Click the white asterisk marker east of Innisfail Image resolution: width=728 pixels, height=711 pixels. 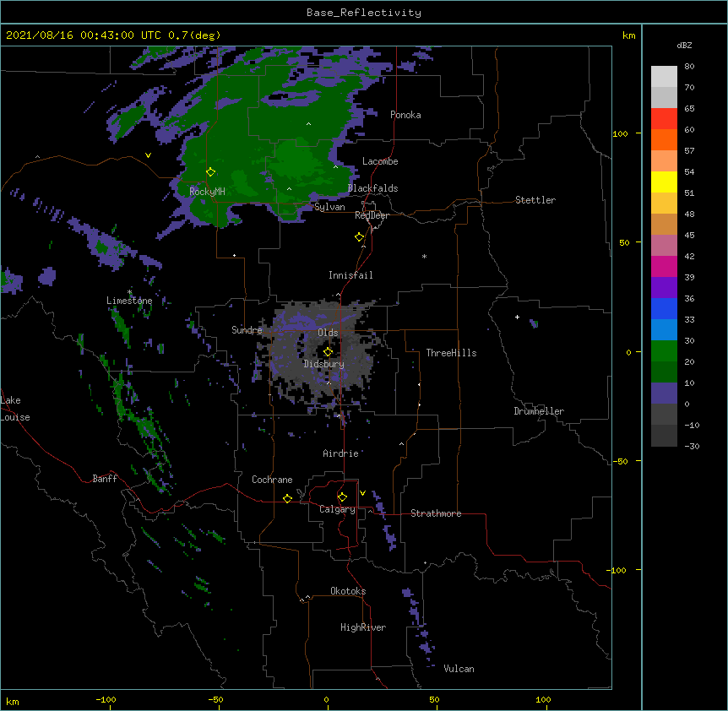click(x=424, y=256)
